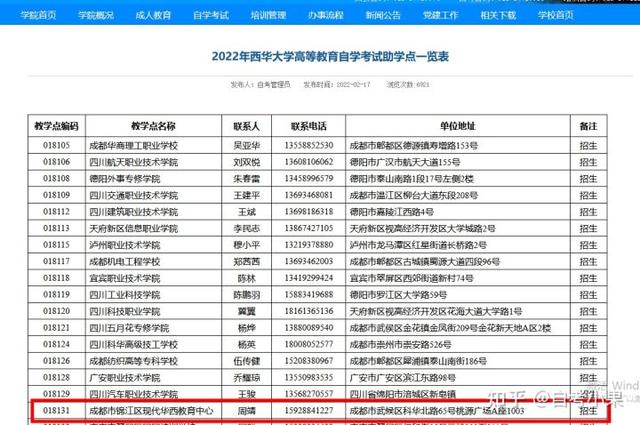Click school name 德阳外事专修学院
The width and height of the screenshot is (640, 425).
coord(124,179)
